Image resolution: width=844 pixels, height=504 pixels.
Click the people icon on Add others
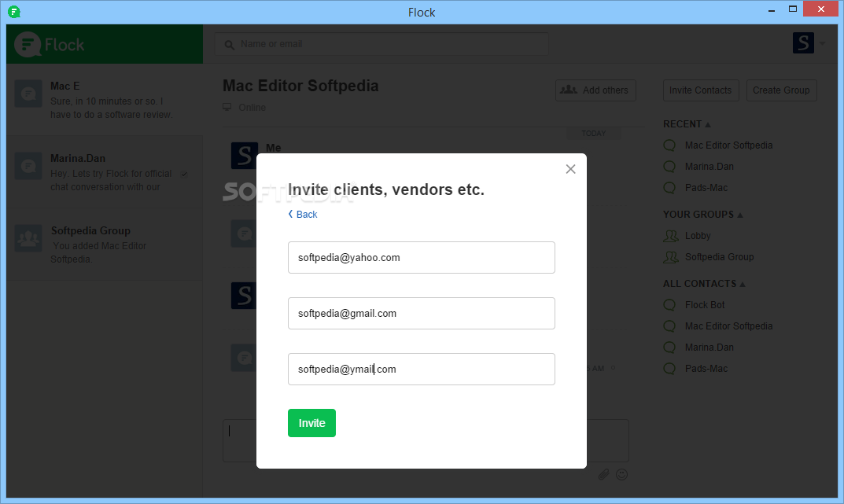tap(569, 90)
